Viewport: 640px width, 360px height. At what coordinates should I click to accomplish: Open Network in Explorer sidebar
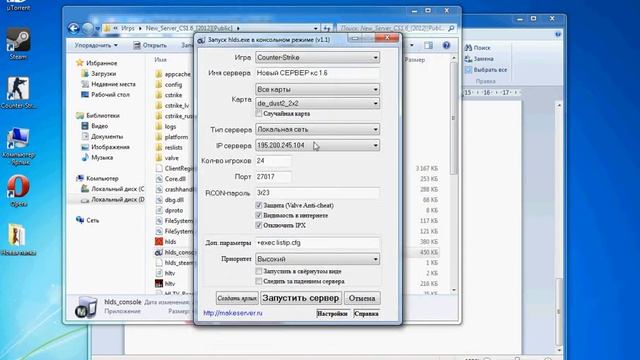(x=88, y=220)
